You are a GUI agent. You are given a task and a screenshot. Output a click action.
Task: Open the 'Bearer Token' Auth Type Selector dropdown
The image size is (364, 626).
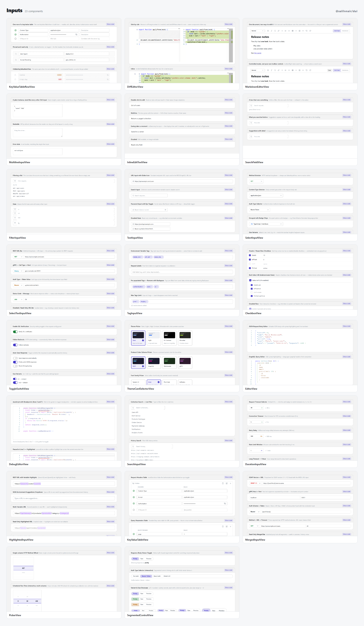click(x=259, y=210)
